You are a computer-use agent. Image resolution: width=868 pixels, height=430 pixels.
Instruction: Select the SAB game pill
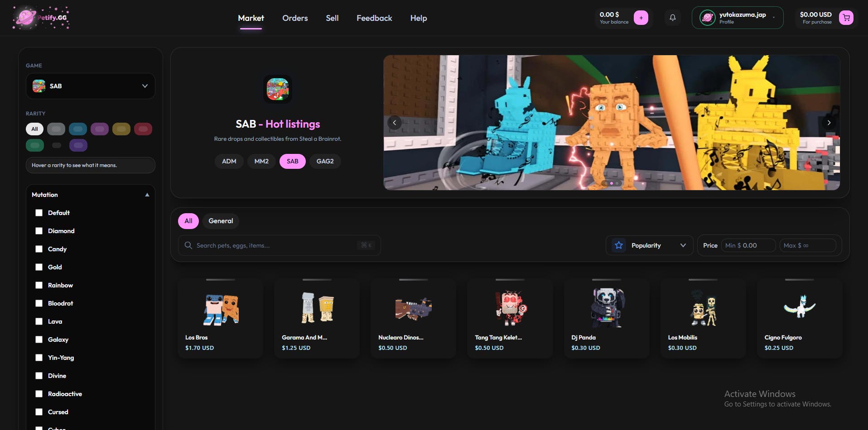(x=293, y=161)
